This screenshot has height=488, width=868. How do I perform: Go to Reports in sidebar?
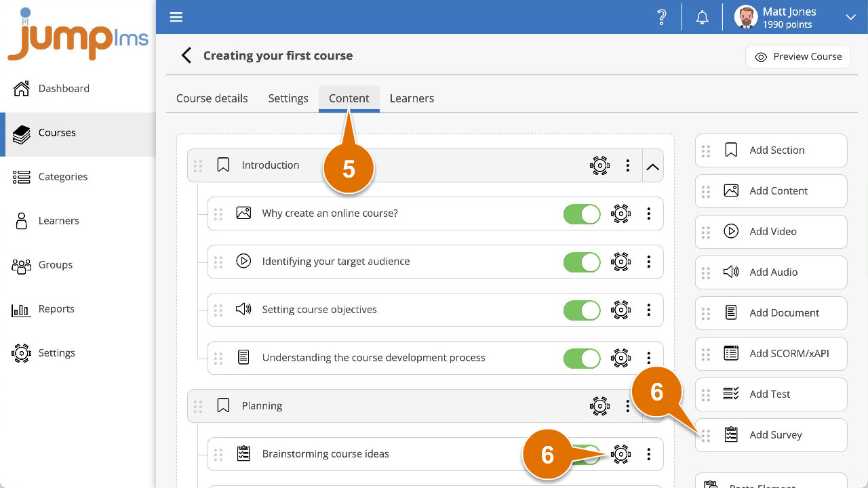coord(56,309)
